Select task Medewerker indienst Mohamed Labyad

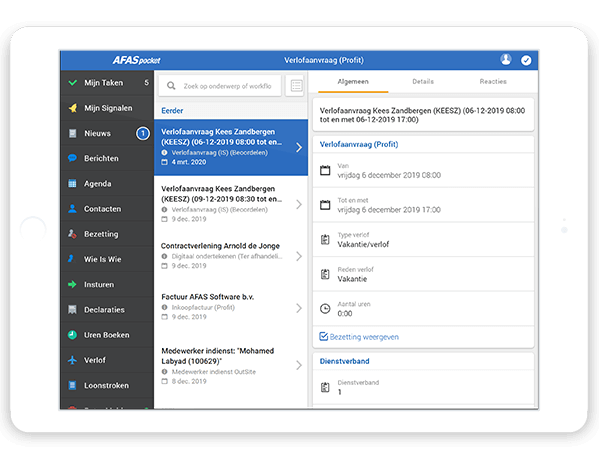point(231,365)
